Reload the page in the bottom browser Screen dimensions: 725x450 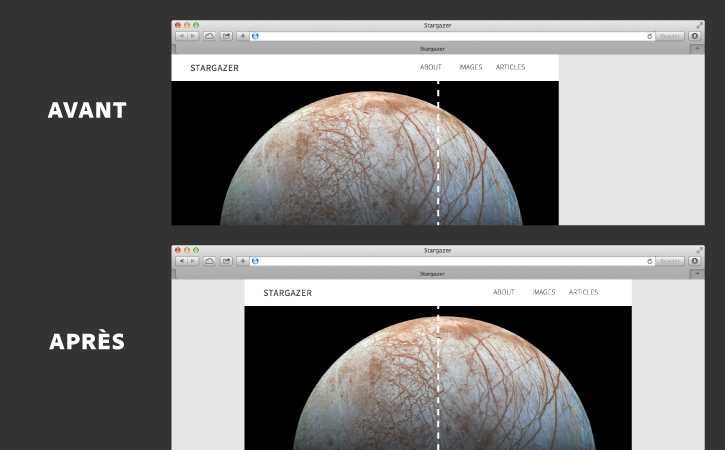click(x=650, y=261)
